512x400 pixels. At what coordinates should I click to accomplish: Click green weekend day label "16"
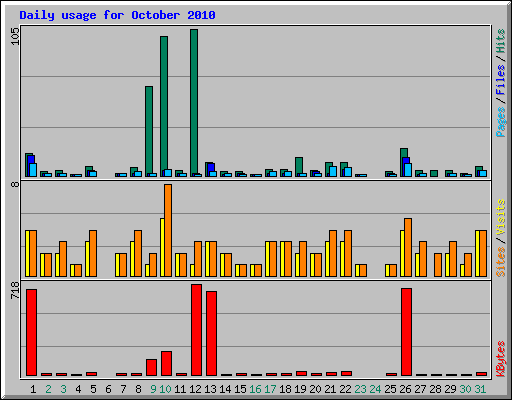pos(255,389)
